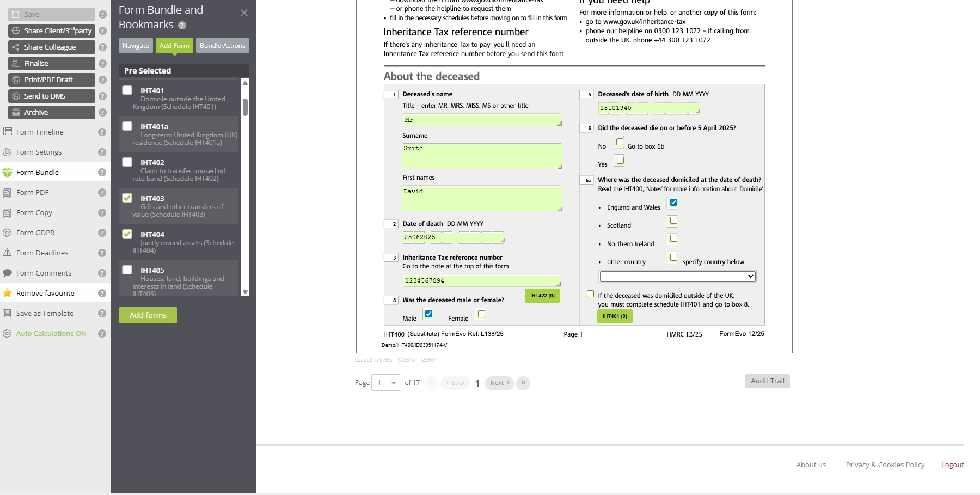Switch to the Navigate tab
980x495 pixels.
[136, 46]
